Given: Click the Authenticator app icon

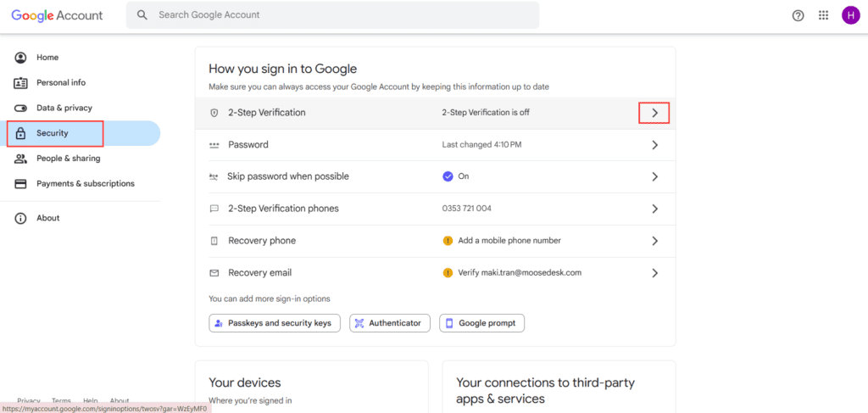Looking at the screenshot, I should 359,323.
